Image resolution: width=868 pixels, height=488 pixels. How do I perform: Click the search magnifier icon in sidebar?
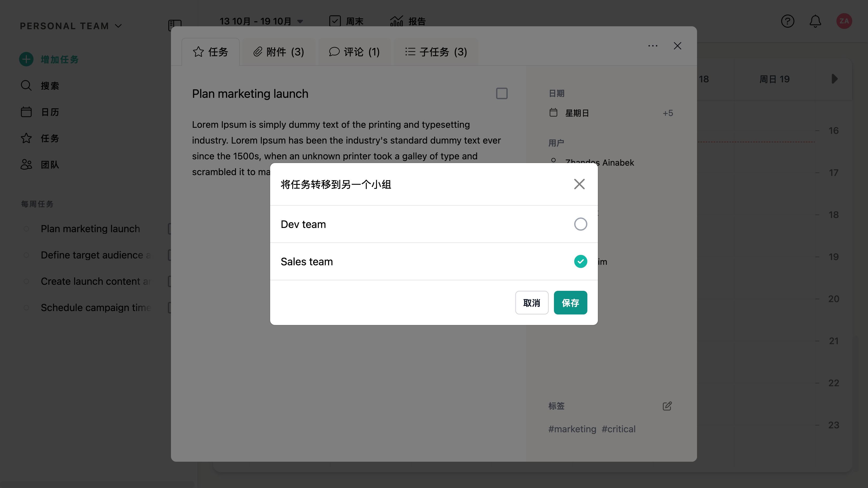pos(26,85)
